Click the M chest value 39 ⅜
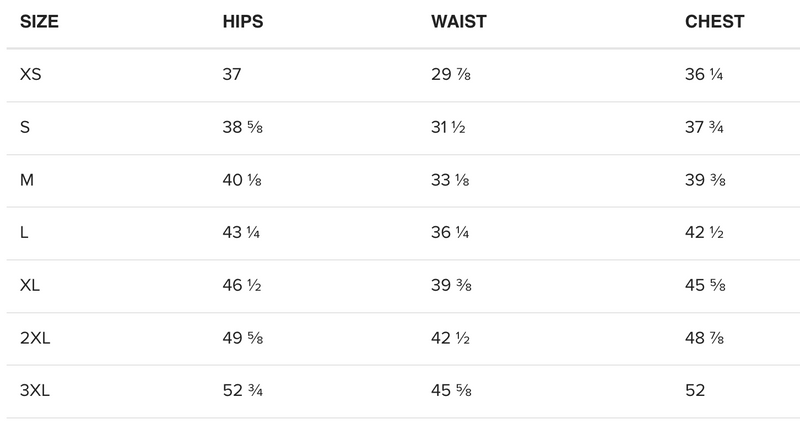Screen dimensions: 800x435 pyautogui.click(x=704, y=181)
